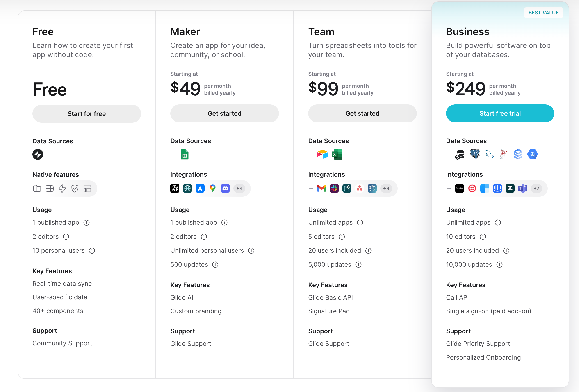Click the Zendesk integration icon

click(x=510, y=188)
